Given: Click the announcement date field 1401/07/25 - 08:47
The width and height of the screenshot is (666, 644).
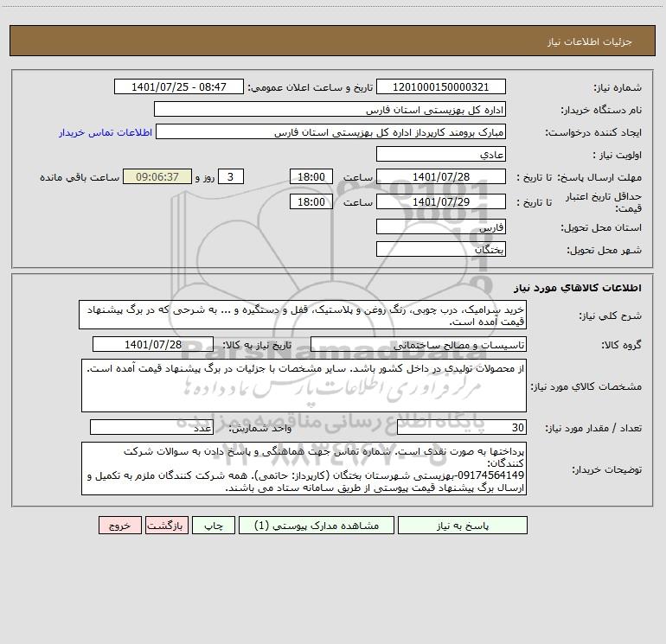Looking at the screenshot, I should [179, 86].
